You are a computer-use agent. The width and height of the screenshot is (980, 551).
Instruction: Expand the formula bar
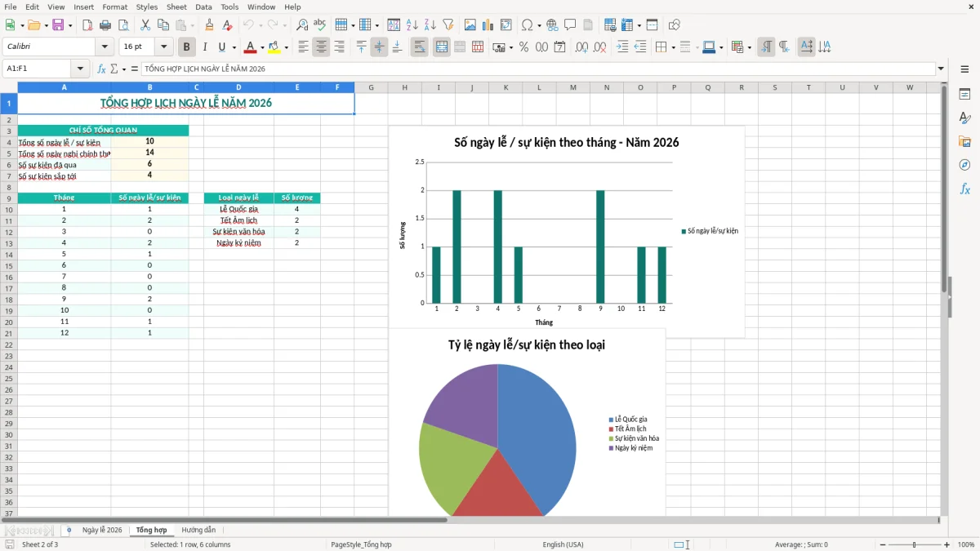(x=941, y=69)
